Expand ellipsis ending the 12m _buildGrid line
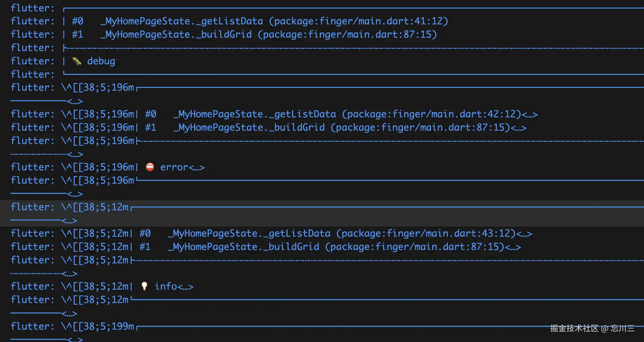 tap(513, 247)
